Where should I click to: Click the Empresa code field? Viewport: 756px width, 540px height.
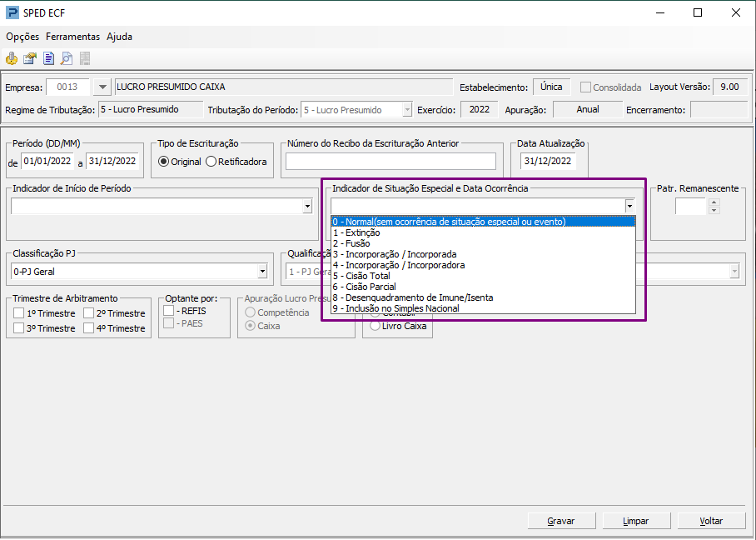[x=67, y=87]
